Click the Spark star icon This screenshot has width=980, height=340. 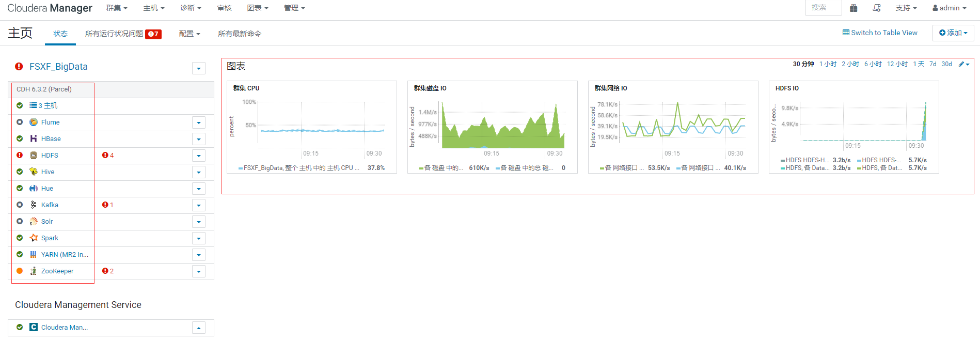(x=34, y=238)
